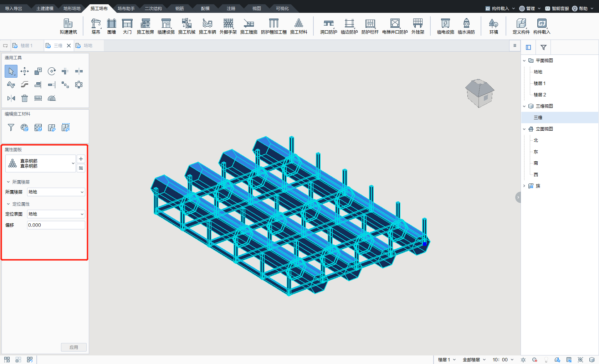
Task: Click 构件载入 in the title bar
Action: tap(500, 9)
